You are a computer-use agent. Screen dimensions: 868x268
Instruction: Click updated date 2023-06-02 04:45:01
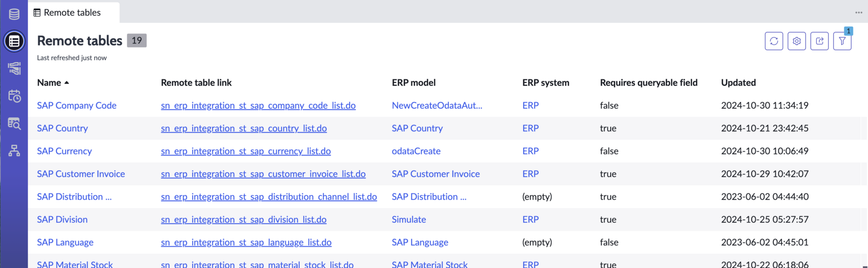click(764, 242)
